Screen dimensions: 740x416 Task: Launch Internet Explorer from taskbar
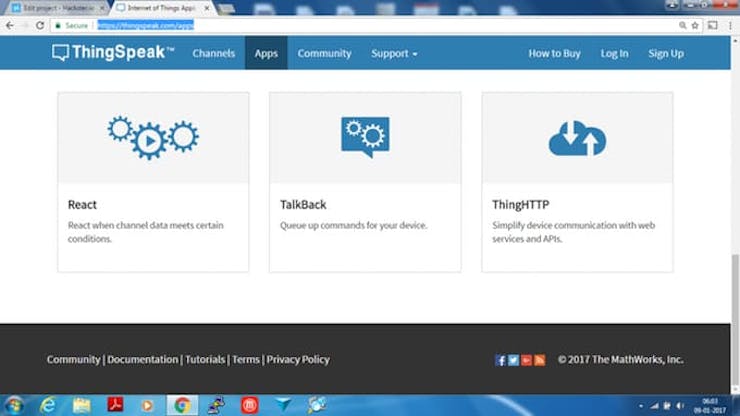(x=48, y=405)
